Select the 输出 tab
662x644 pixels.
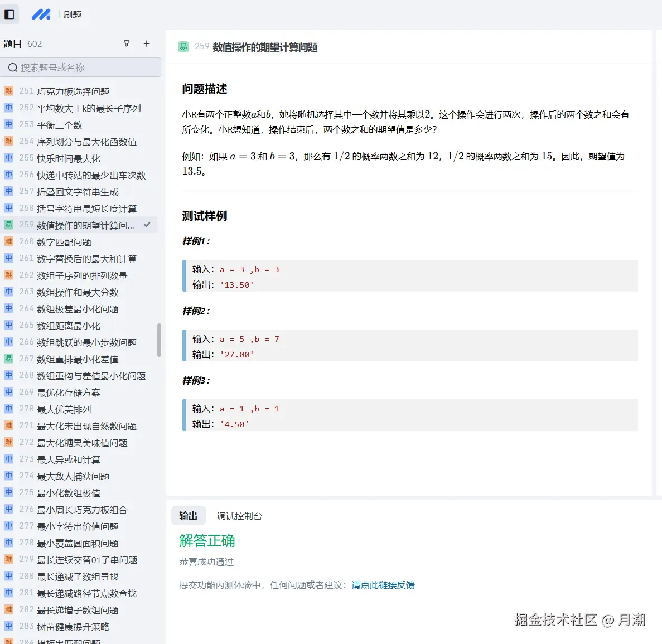pyautogui.click(x=188, y=516)
